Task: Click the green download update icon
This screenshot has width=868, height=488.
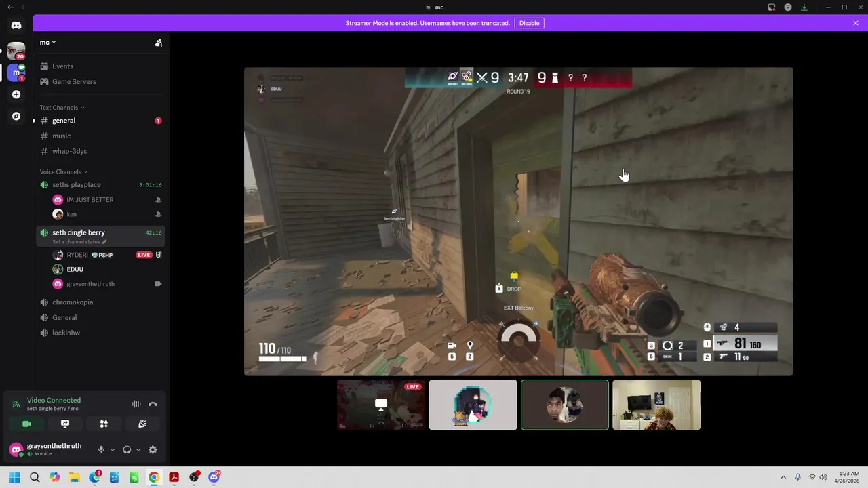Action: pos(804,7)
